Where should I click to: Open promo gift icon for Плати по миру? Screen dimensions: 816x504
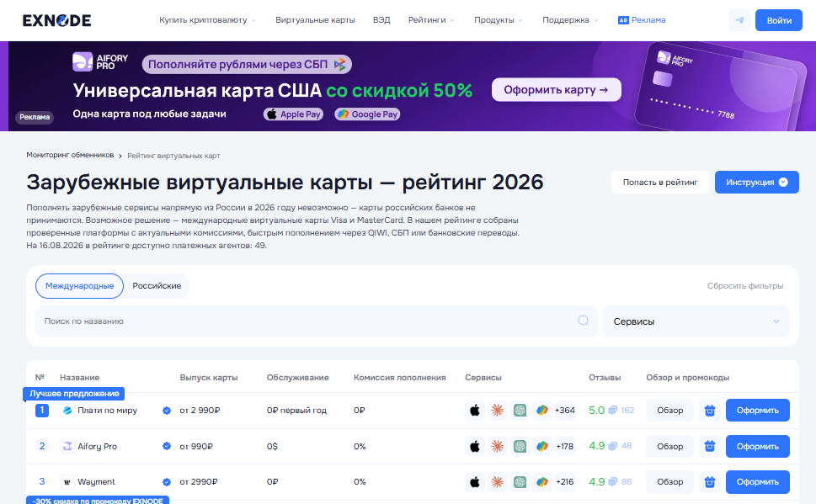(x=709, y=411)
